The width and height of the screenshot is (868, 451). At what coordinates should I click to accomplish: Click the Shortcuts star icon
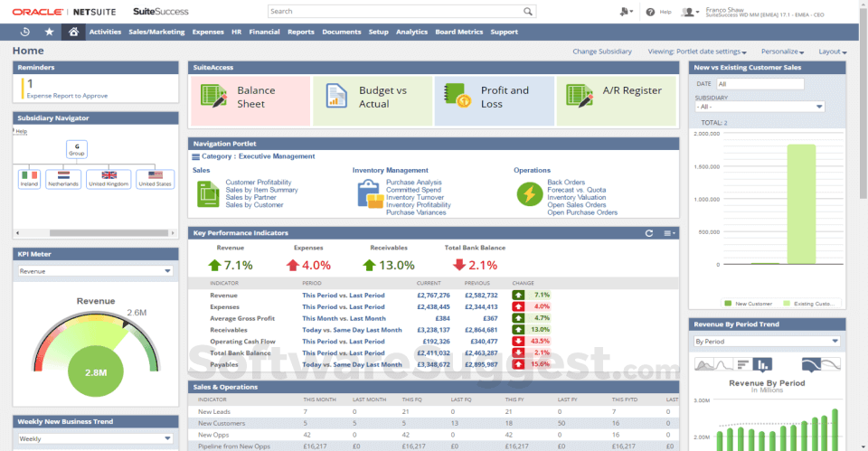coord(49,32)
